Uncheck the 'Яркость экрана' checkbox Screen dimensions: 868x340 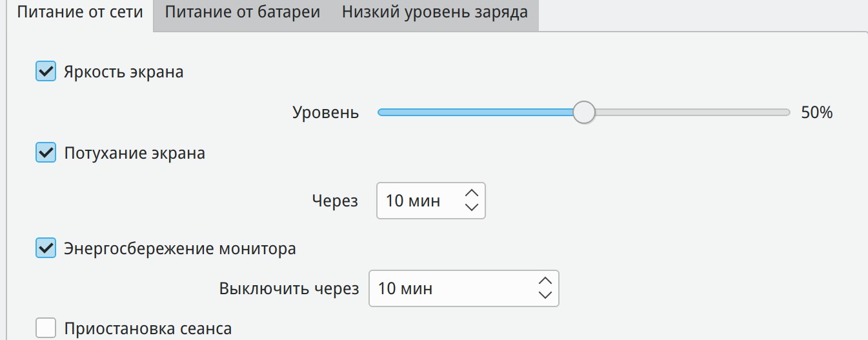[x=45, y=71]
